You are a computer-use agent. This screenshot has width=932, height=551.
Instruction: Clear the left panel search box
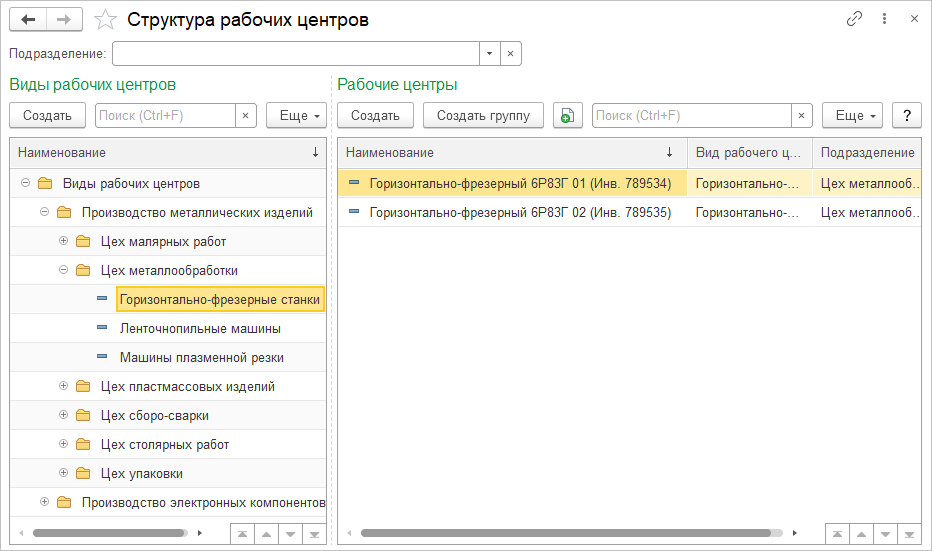point(246,116)
